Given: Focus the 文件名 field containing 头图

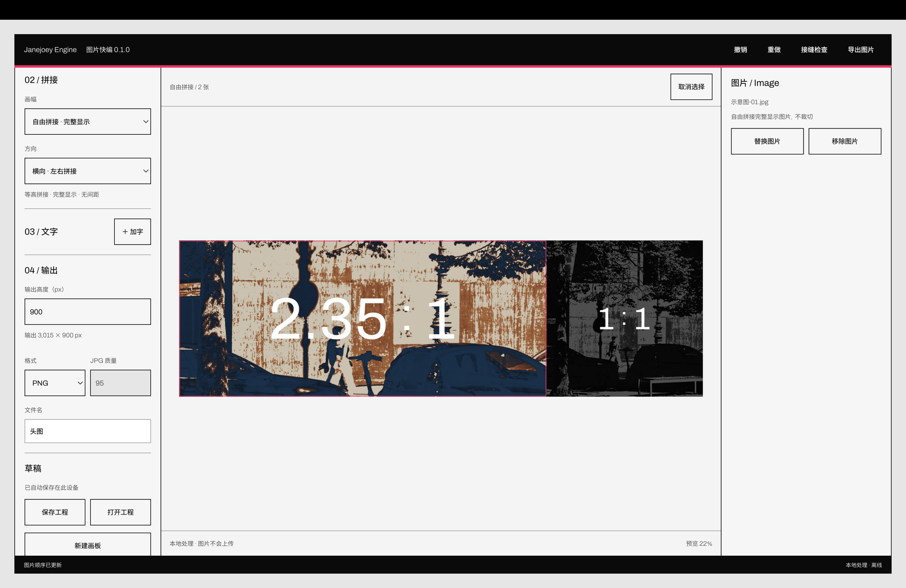Looking at the screenshot, I should [x=88, y=431].
